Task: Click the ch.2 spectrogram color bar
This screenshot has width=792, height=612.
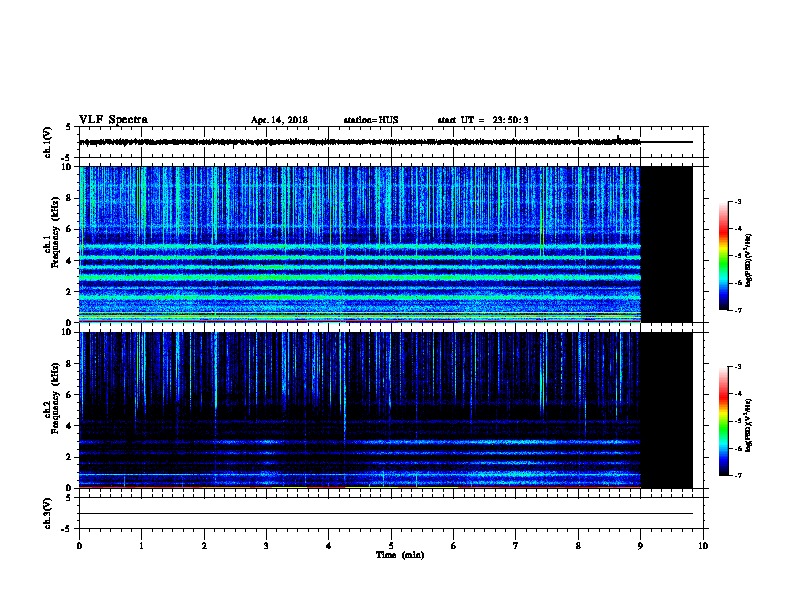Action: (x=723, y=421)
